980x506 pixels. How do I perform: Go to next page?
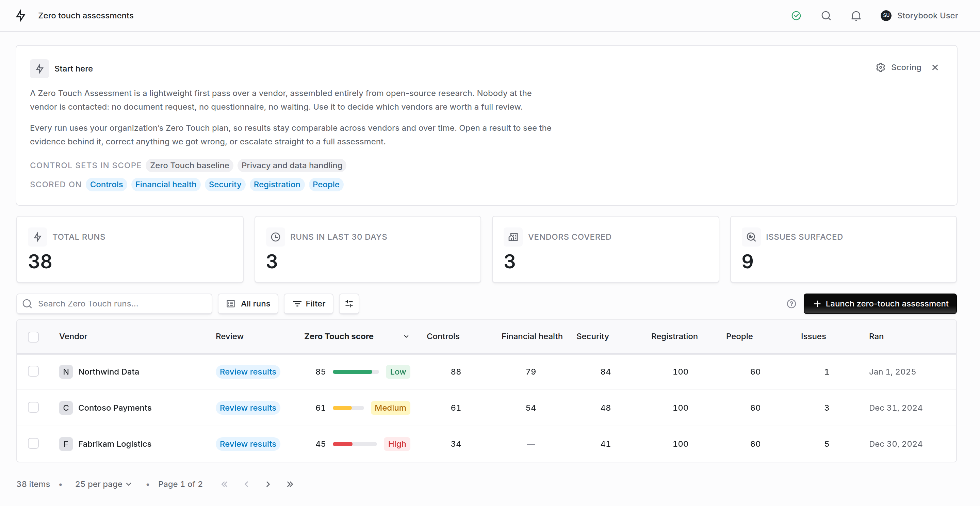point(268,484)
